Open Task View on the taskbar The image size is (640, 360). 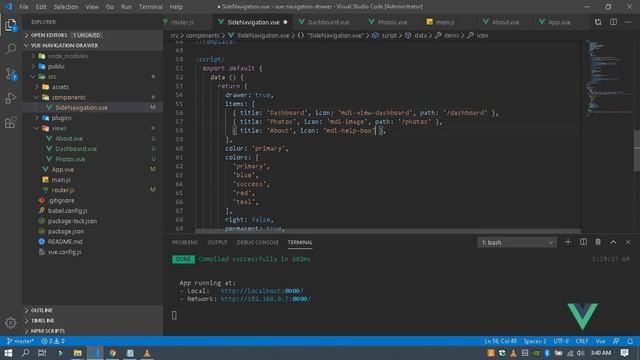pos(42,353)
